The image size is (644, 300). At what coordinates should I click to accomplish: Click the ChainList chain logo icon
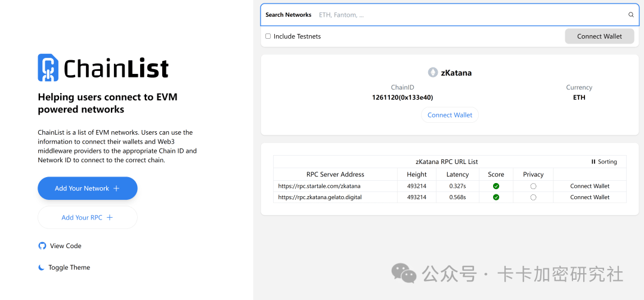48,68
